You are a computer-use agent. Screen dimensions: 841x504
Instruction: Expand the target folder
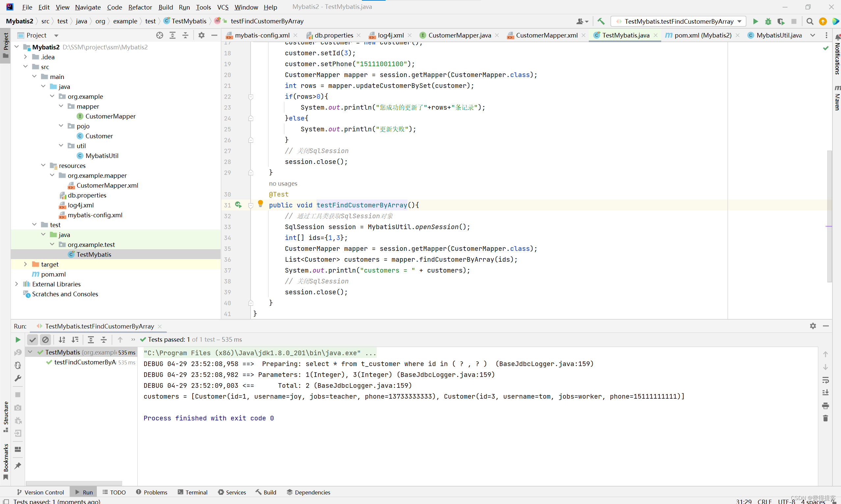tap(25, 264)
